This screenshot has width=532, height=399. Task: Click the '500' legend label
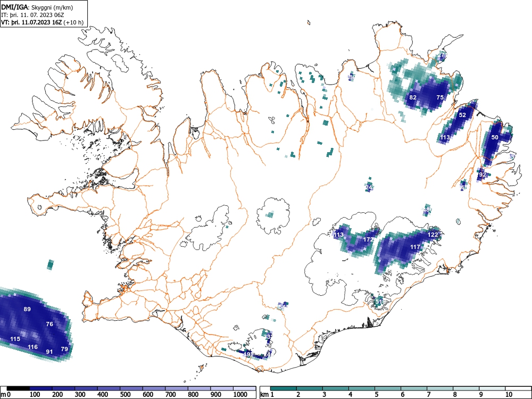(125, 395)
